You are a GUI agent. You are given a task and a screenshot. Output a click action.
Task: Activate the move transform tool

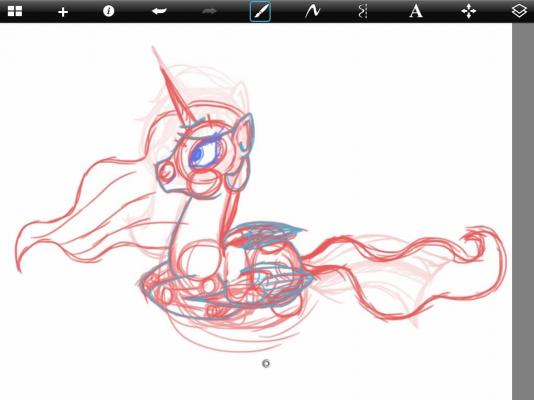(x=469, y=12)
